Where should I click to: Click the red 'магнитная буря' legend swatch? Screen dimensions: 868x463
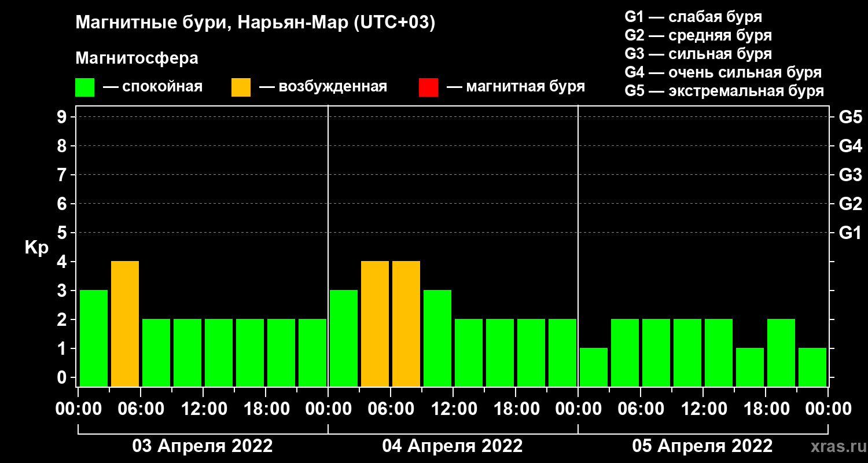coord(428,87)
